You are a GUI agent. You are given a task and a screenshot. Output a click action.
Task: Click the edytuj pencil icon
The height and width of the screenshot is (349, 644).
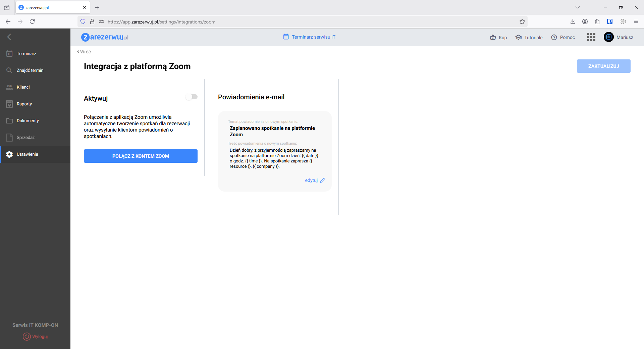(x=323, y=181)
